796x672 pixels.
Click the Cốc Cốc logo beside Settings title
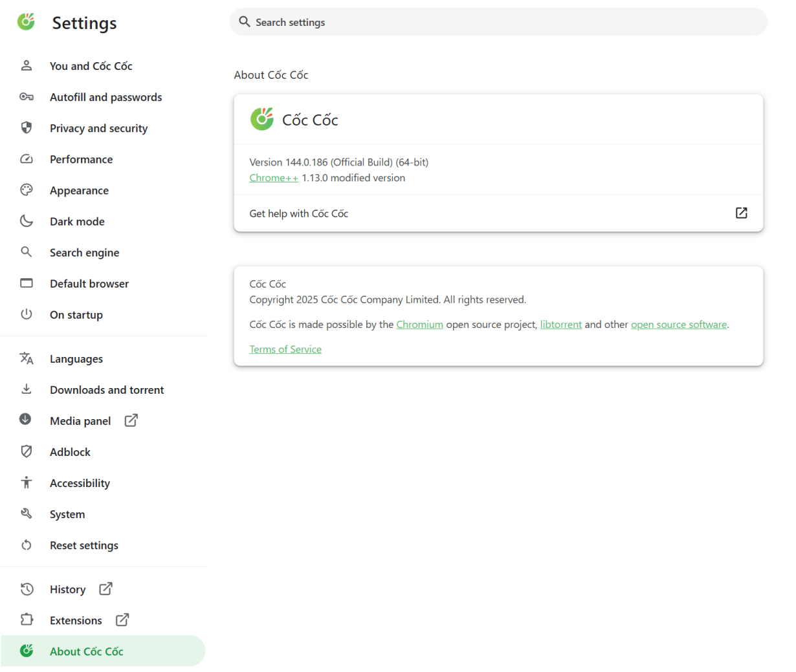tap(26, 22)
